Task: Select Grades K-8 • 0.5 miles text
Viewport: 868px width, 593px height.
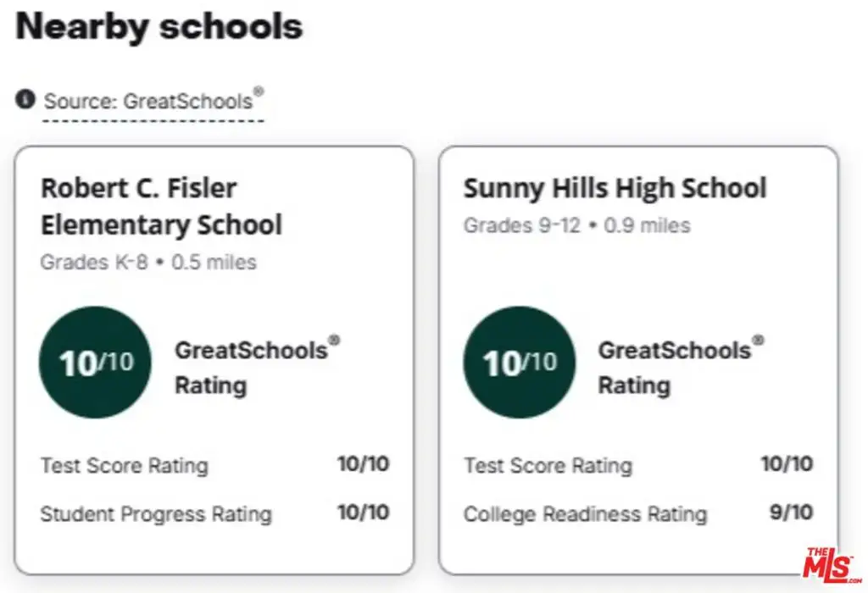Action: pyautogui.click(x=148, y=262)
